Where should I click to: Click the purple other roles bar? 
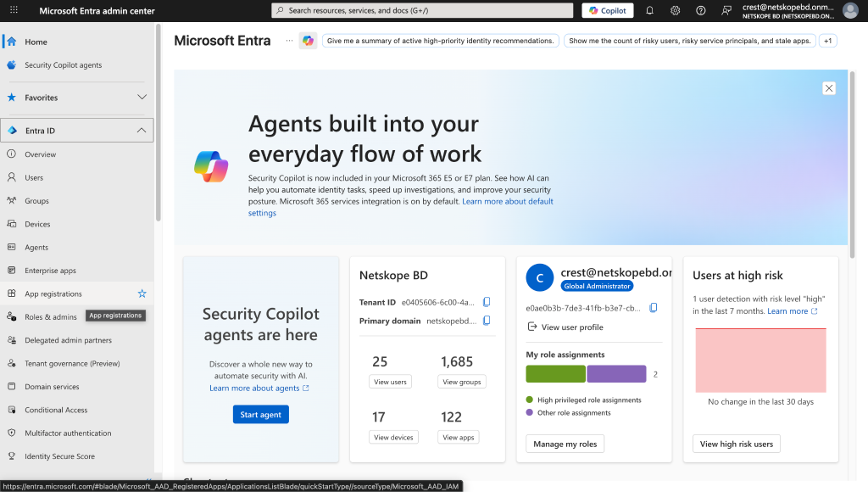pyautogui.click(x=616, y=374)
